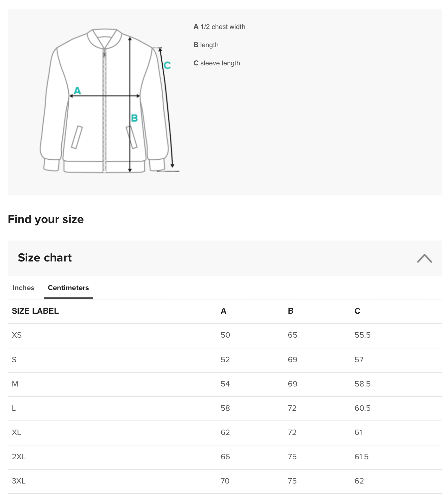This screenshot has height=498, width=448.
Task: Switch to the Inches tab
Action: point(23,288)
